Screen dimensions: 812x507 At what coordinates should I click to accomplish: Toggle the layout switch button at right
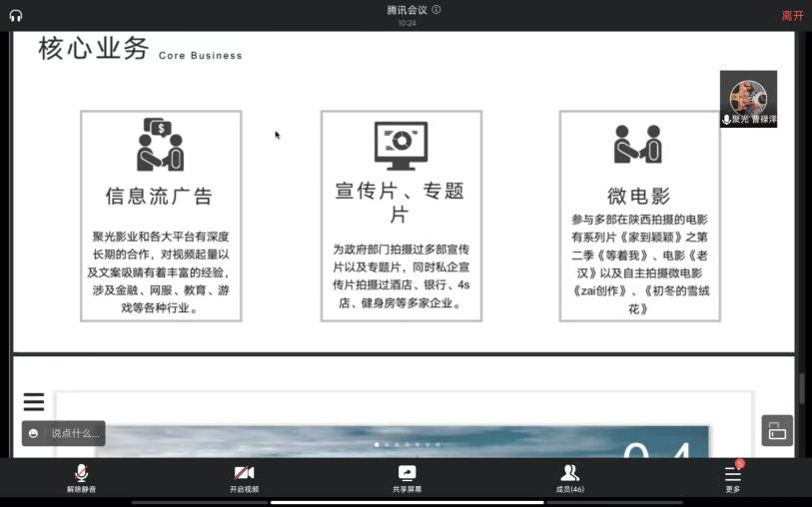777,430
